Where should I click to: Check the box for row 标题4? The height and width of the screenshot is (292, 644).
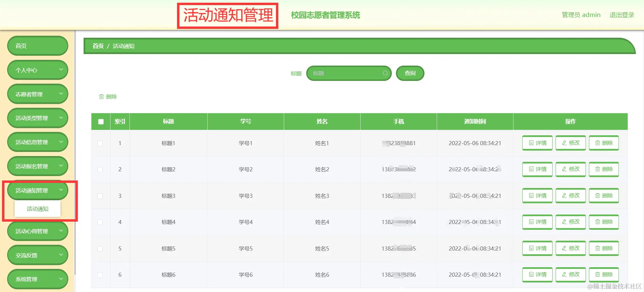(x=100, y=222)
